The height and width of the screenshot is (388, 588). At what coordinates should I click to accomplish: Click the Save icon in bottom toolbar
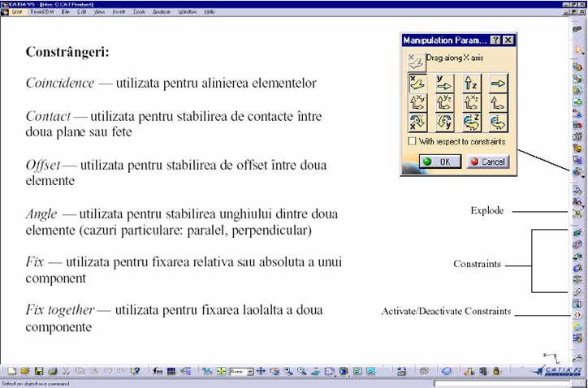pos(38,371)
